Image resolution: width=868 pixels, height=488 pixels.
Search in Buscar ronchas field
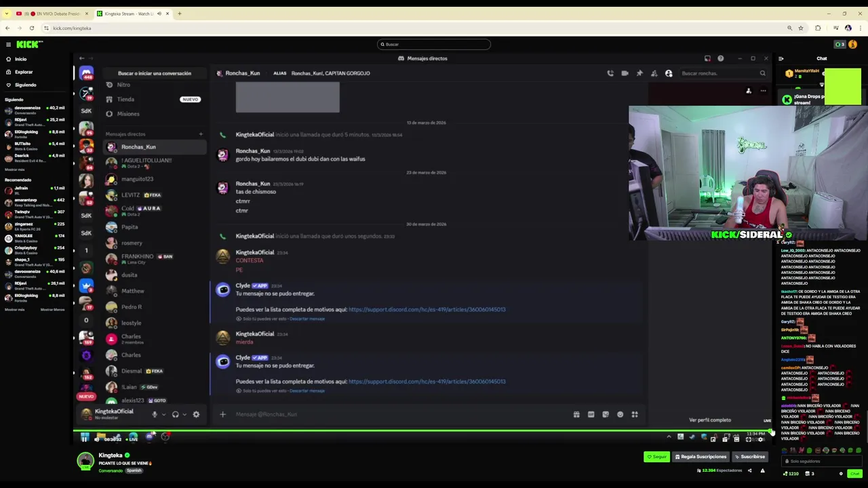pos(724,73)
